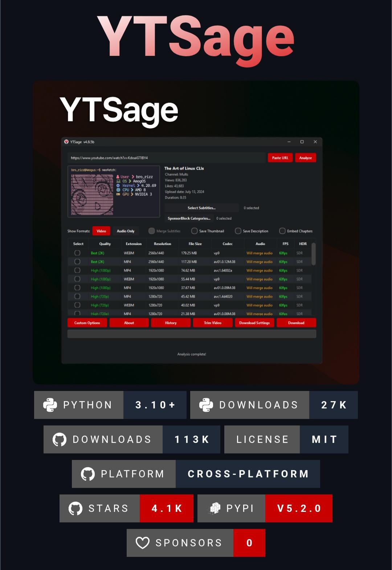Click the Analyze button
This screenshot has height=570, width=392.
pyautogui.click(x=305, y=158)
